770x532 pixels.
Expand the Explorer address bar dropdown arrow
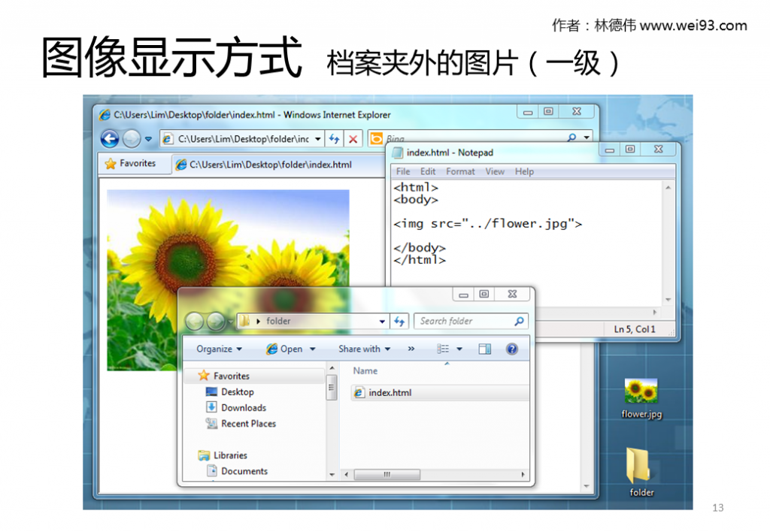(x=381, y=322)
